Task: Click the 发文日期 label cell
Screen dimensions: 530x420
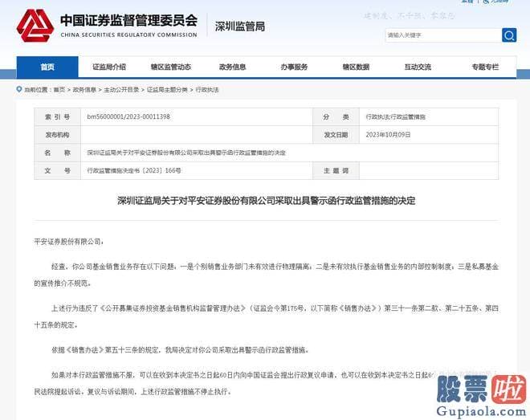Action: [x=336, y=135]
